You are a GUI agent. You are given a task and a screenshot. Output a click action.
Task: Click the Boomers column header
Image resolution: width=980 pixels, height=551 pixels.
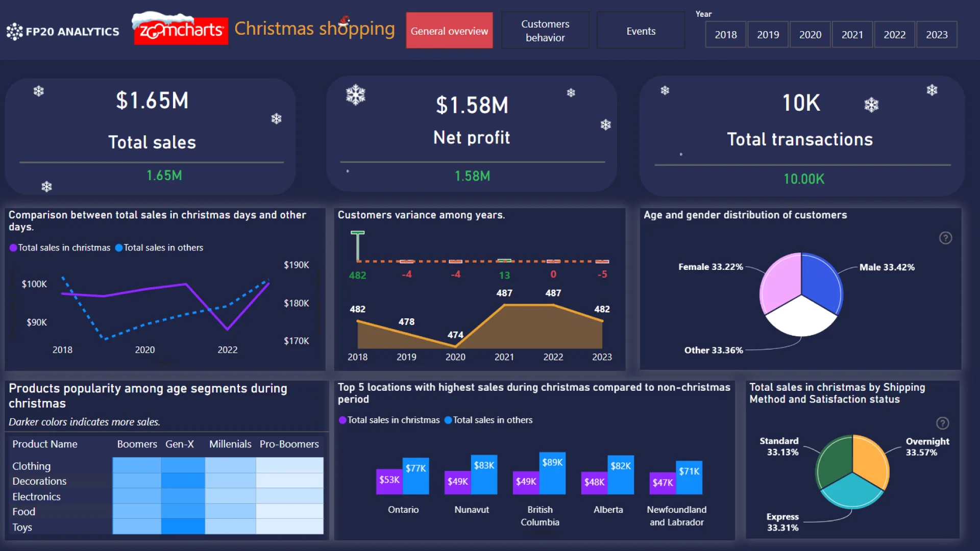click(x=137, y=444)
